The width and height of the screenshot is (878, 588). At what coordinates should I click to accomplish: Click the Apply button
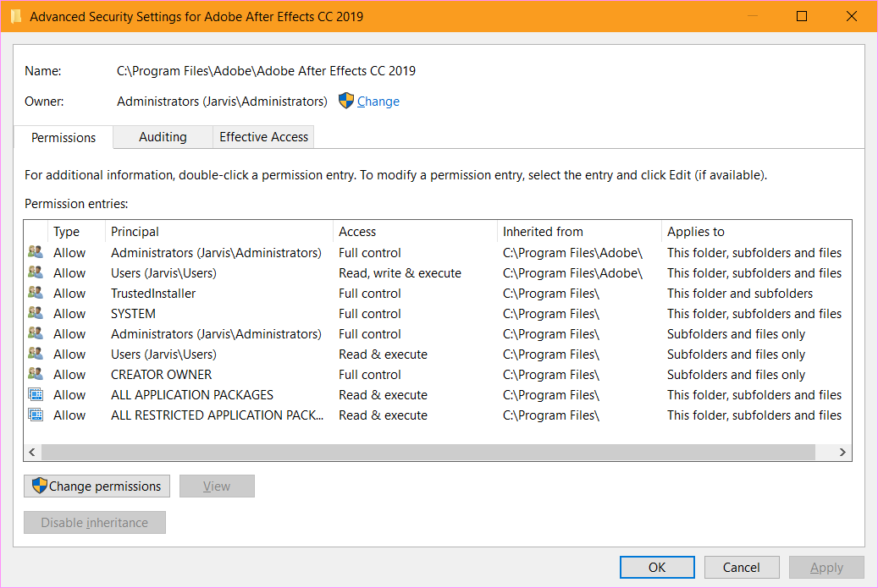point(826,568)
